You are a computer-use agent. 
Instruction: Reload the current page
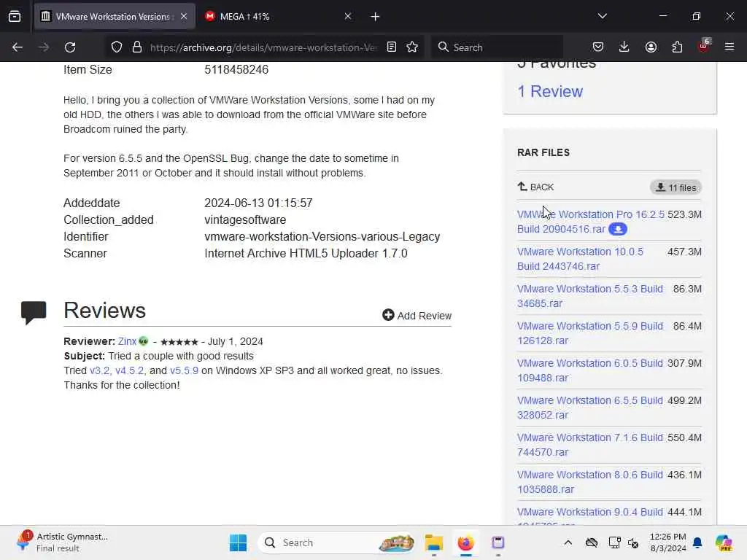coord(70,47)
